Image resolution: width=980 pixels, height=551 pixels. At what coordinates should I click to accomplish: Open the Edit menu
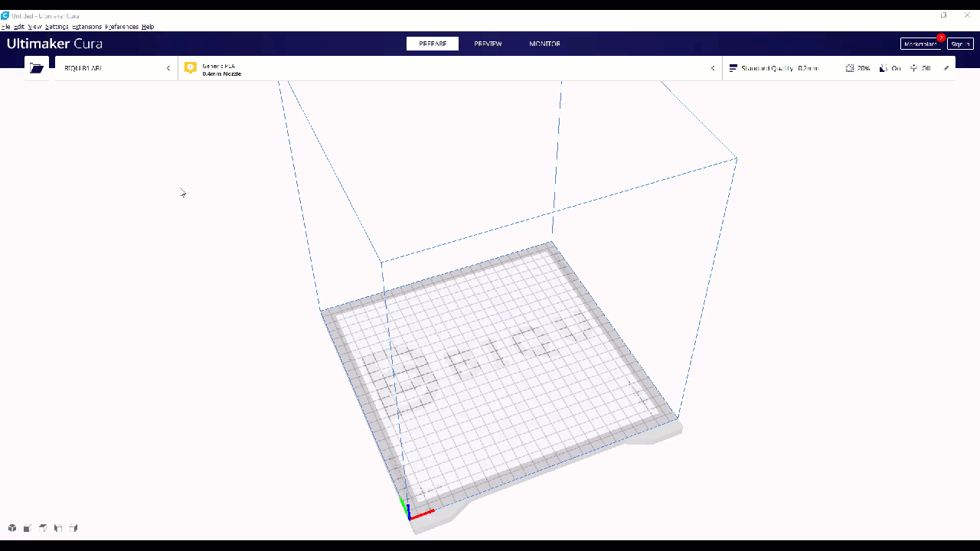(19, 27)
